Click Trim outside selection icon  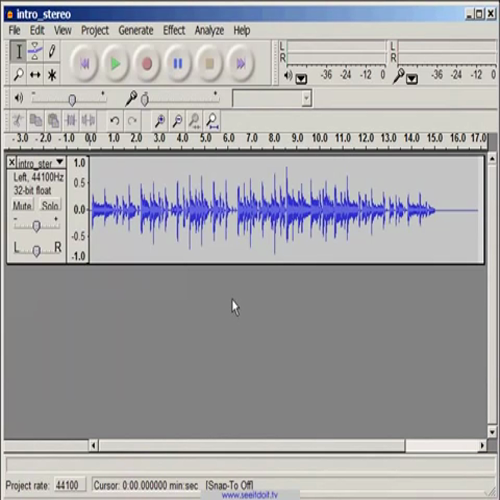pyautogui.click(x=71, y=121)
